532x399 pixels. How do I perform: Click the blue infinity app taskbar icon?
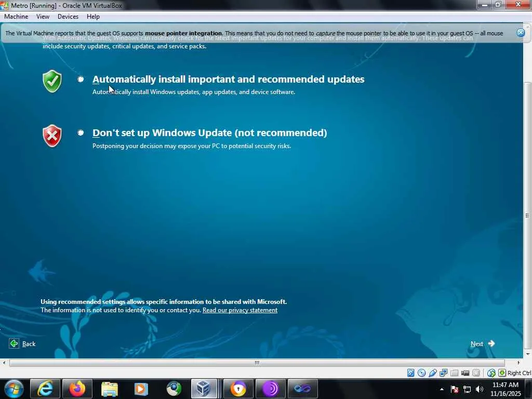coord(303,389)
